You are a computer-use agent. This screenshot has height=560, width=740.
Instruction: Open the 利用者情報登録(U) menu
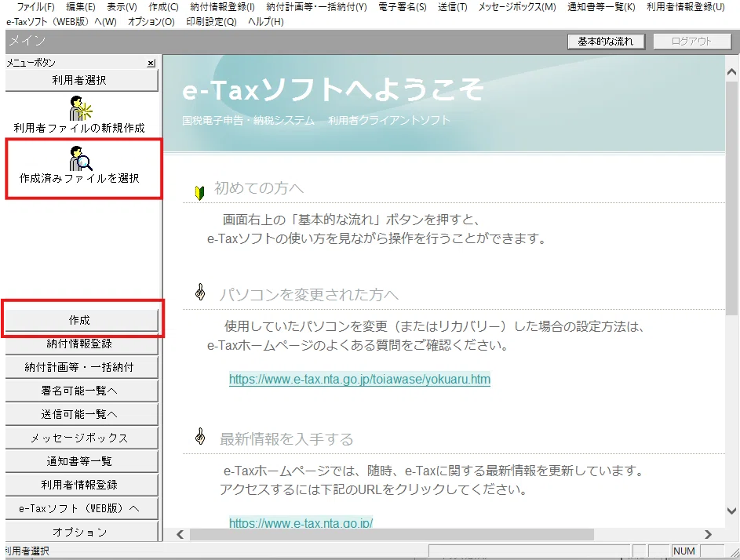685,7
